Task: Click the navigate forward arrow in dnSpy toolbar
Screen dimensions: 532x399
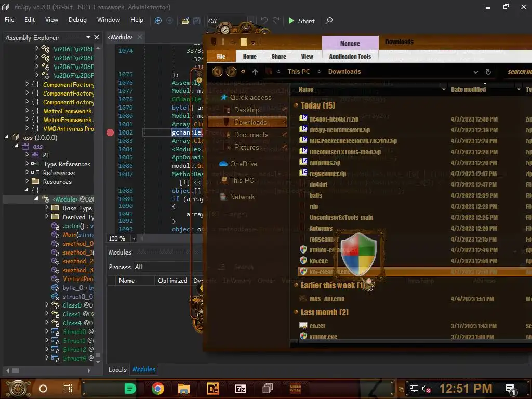Action: 170,21
